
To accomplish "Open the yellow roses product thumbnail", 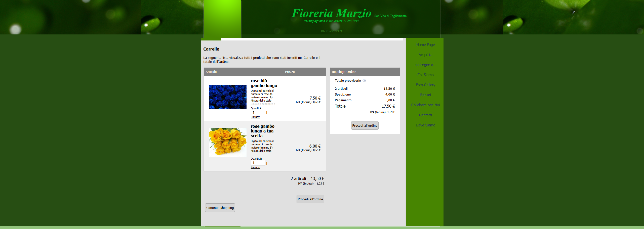I will point(227,142).
